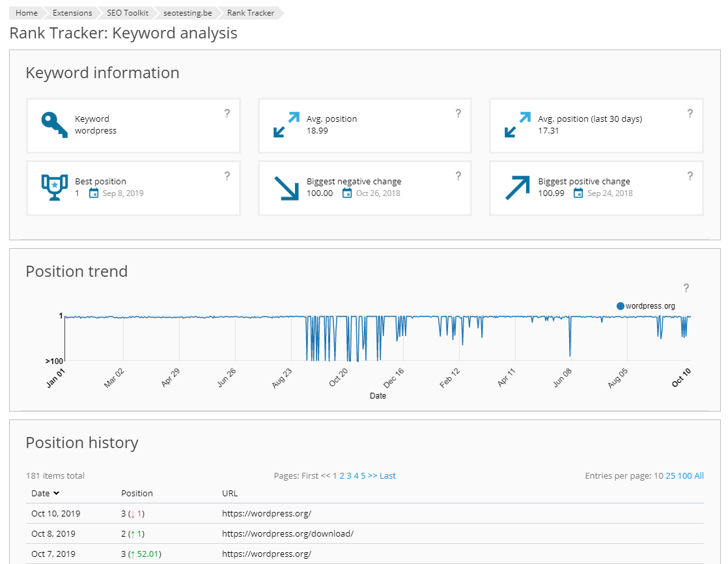Viewport: 728px width, 564px height.
Task: Show help for Best position card
Action: 227,176
